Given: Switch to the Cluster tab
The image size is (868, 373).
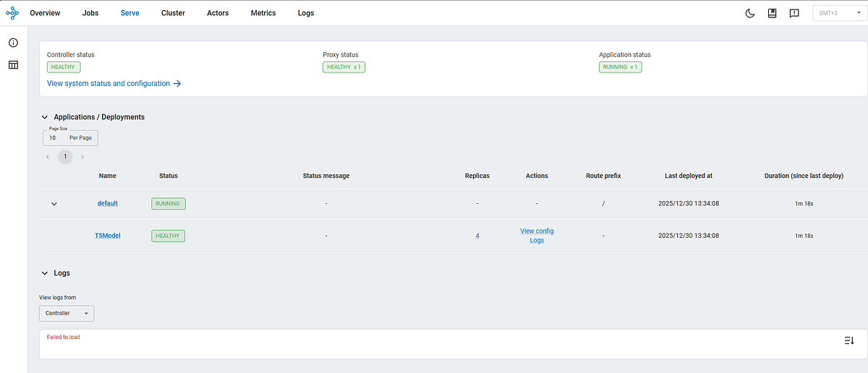Looking at the screenshot, I should [173, 13].
